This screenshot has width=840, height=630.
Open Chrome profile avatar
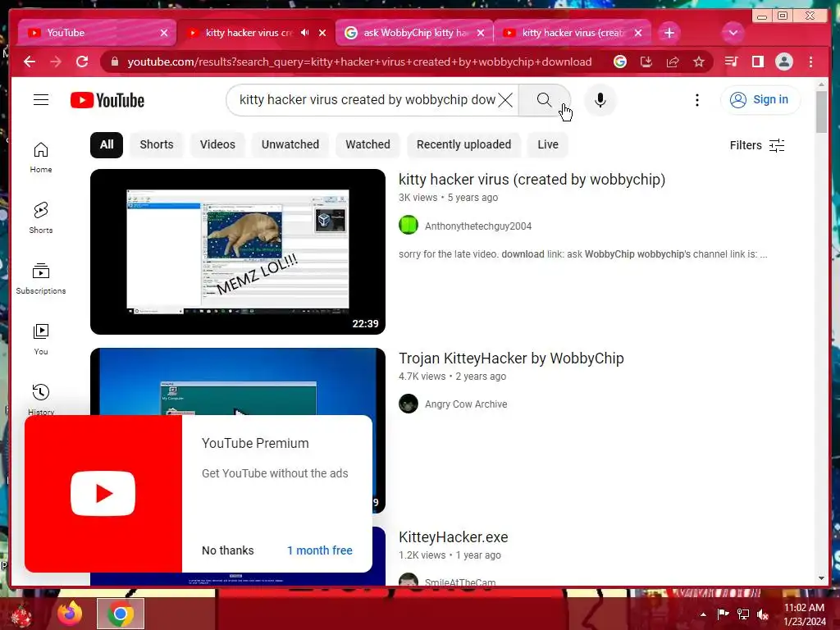[783, 62]
